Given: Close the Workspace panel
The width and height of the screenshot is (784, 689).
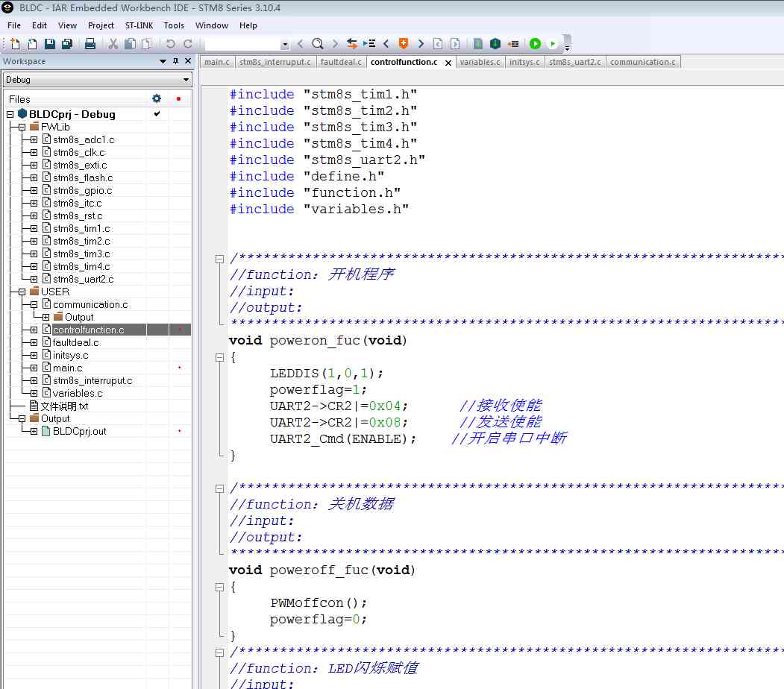Looking at the screenshot, I should pos(188,61).
